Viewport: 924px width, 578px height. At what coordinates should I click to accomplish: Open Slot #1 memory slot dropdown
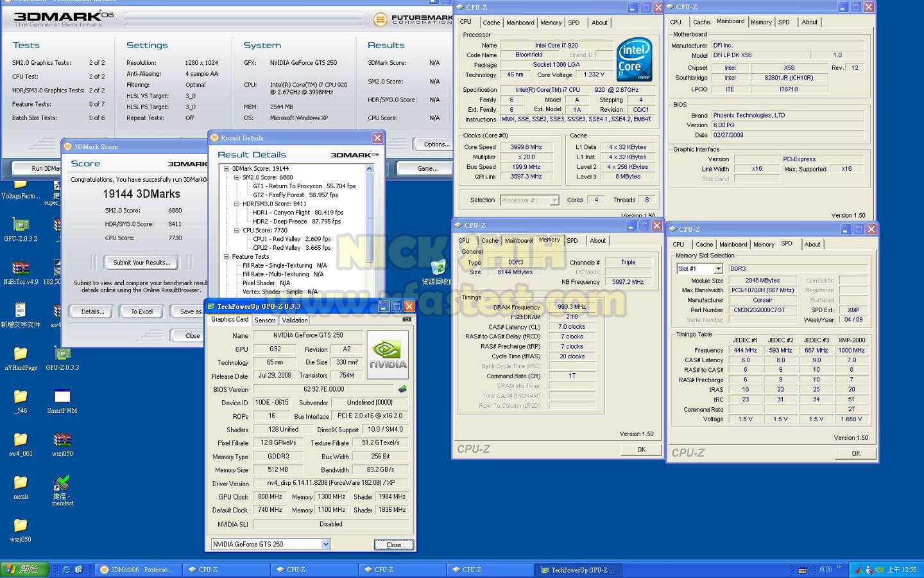(x=718, y=268)
